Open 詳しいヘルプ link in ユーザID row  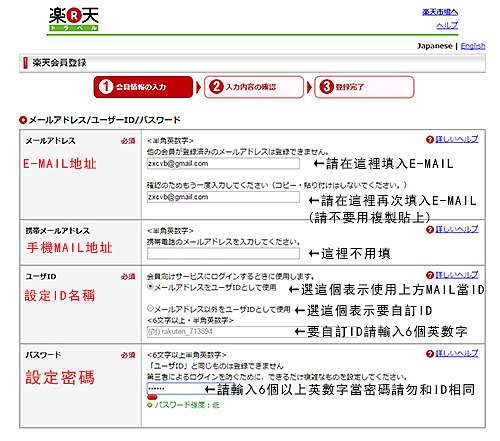point(457,275)
